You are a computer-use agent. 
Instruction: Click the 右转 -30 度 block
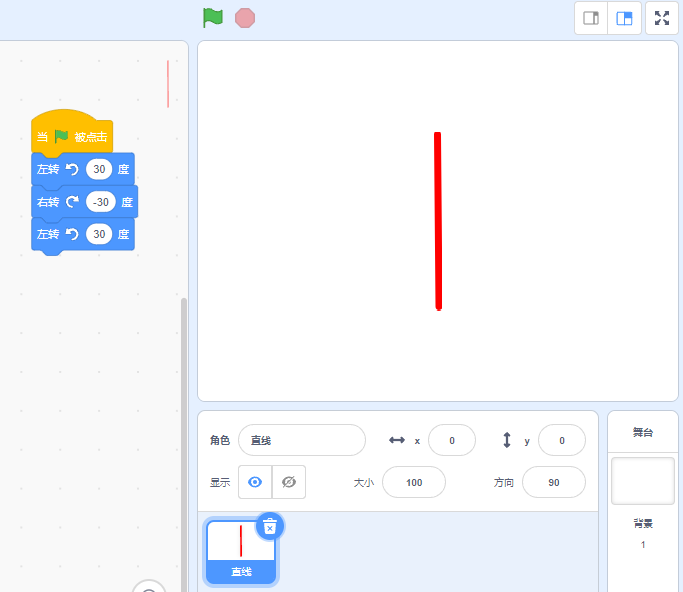coord(85,202)
